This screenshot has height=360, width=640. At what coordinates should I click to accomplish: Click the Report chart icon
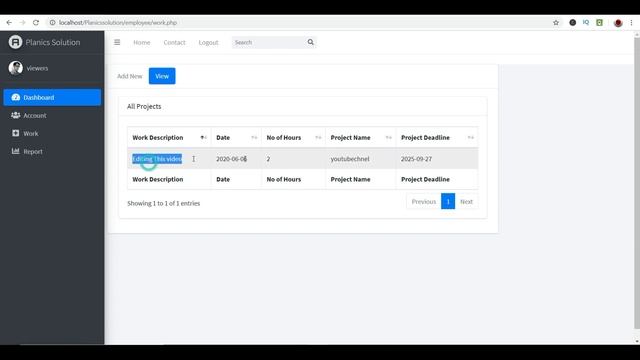16,151
